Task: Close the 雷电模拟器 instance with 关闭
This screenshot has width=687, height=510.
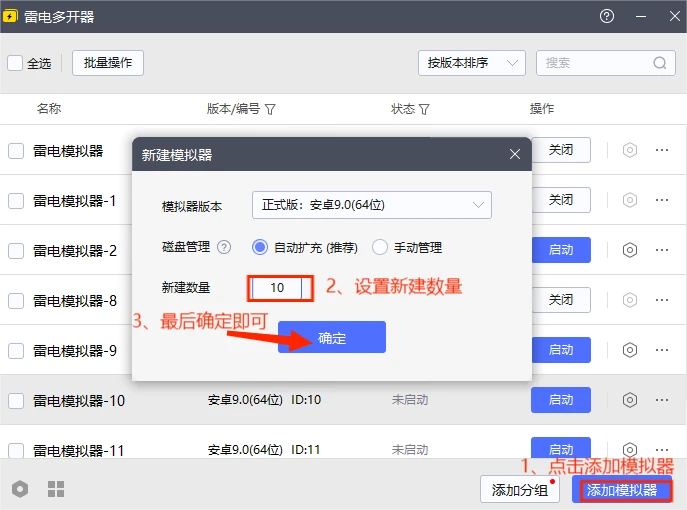Action: point(561,150)
